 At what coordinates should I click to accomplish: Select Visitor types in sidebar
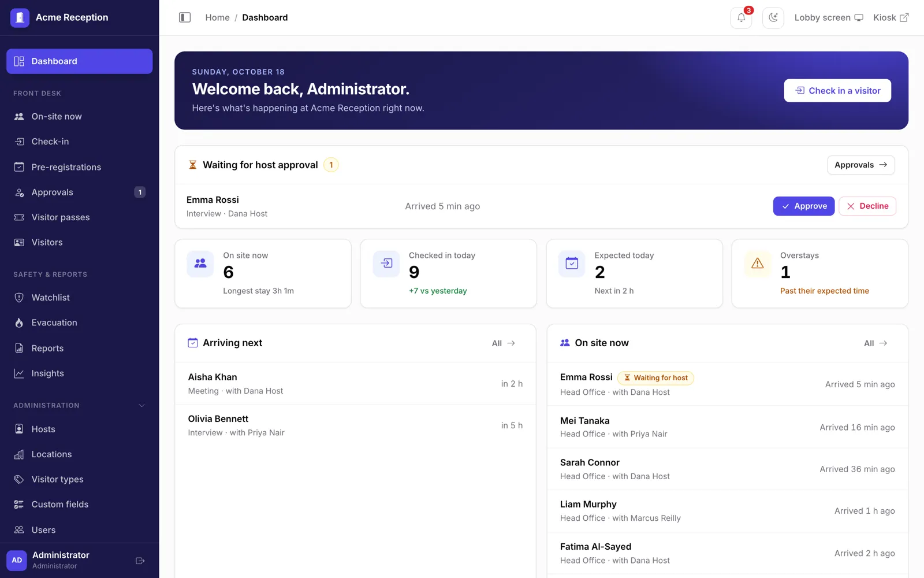[80, 479]
